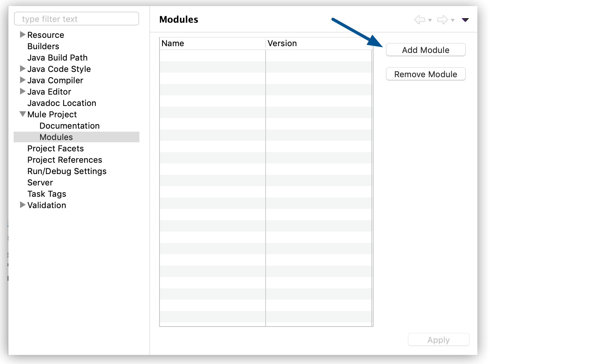This screenshot has height=364, width=613.
Task: Collapse the Mule Project section
Action: pos(22,114)
